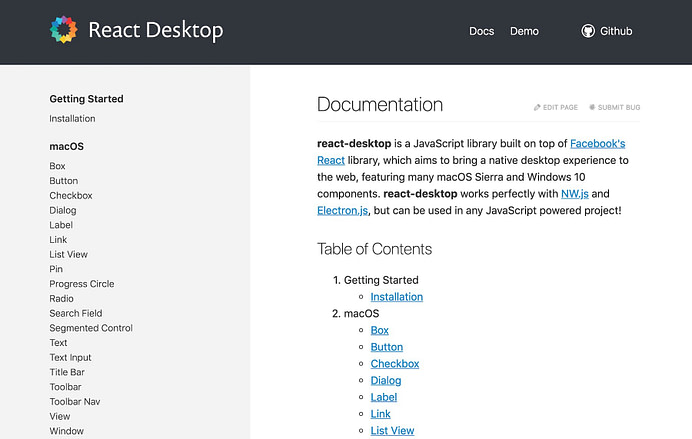Image resolution: width=692 pixels, height=439 pixels.
Task: Click the Table of Contents heading
Action: coord(374,249)
